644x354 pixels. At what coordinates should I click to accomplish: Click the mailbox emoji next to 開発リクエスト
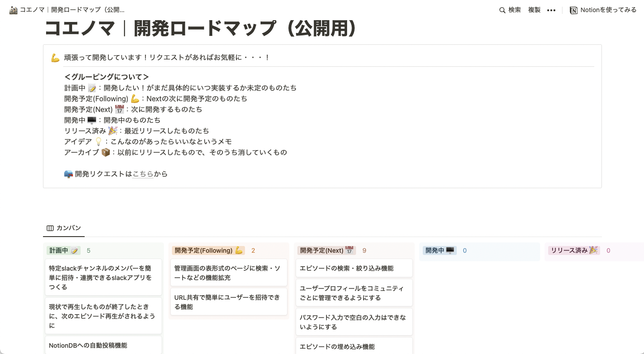[x=69, y=174]
